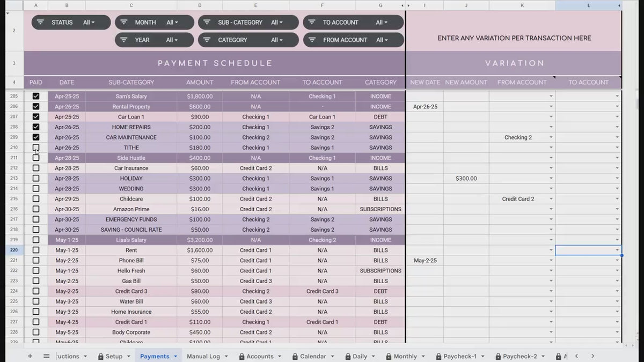The height and width of the screenshot is (362, 644).
Task: Uncheck PAID box for Rental Property
Action: pos(36,106)
